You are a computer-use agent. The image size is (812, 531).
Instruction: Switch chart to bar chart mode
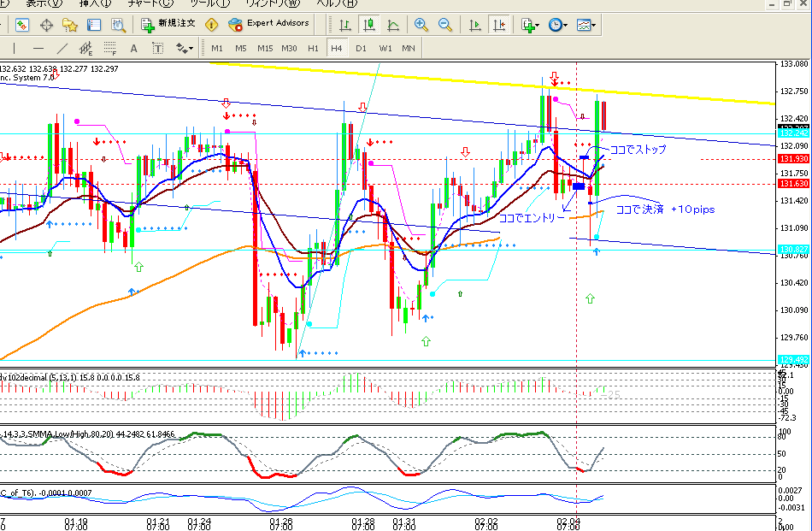[x=345, y=25]
